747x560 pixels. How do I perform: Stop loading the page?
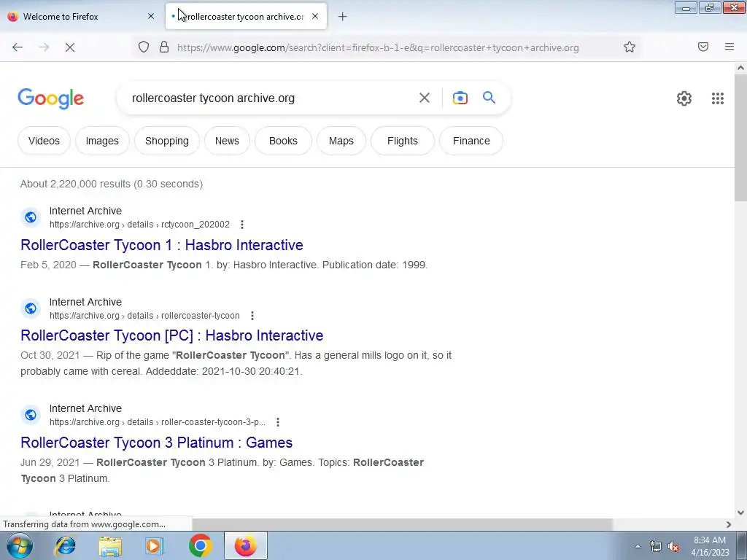(69, 47)
